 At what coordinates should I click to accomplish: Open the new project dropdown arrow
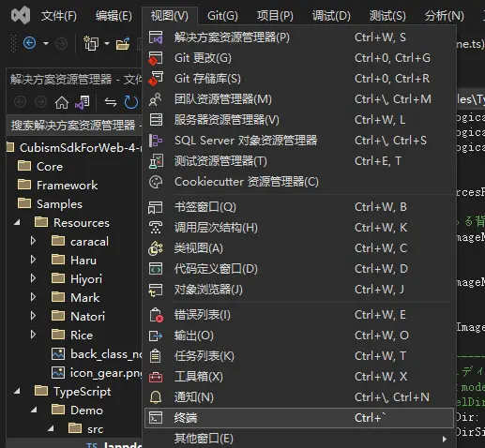(x=107, y=43)
